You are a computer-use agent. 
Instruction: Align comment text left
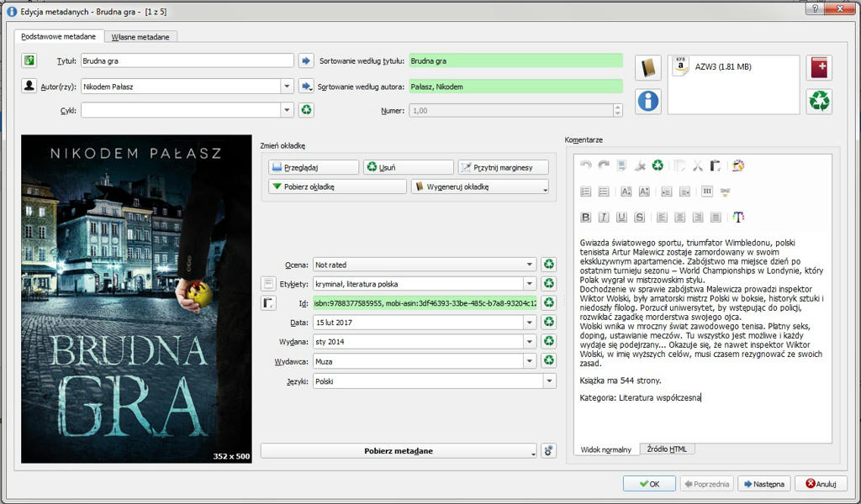663,218
